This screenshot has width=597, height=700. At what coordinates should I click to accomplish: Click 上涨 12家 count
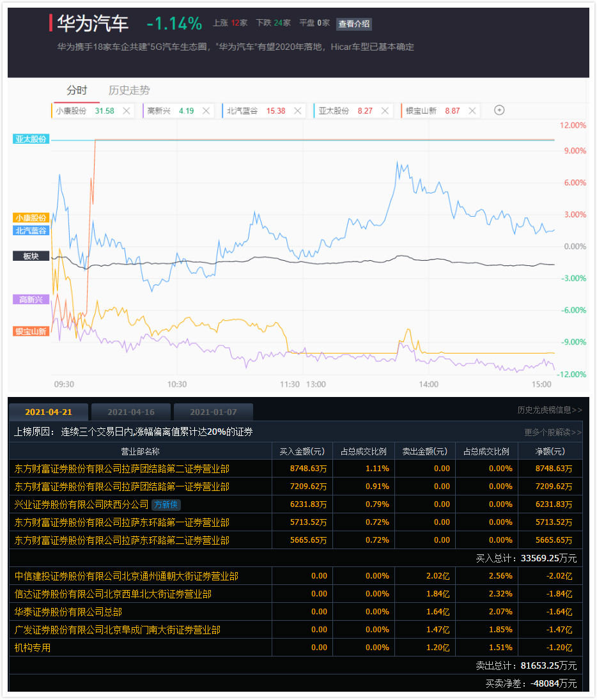click(230, 23)
